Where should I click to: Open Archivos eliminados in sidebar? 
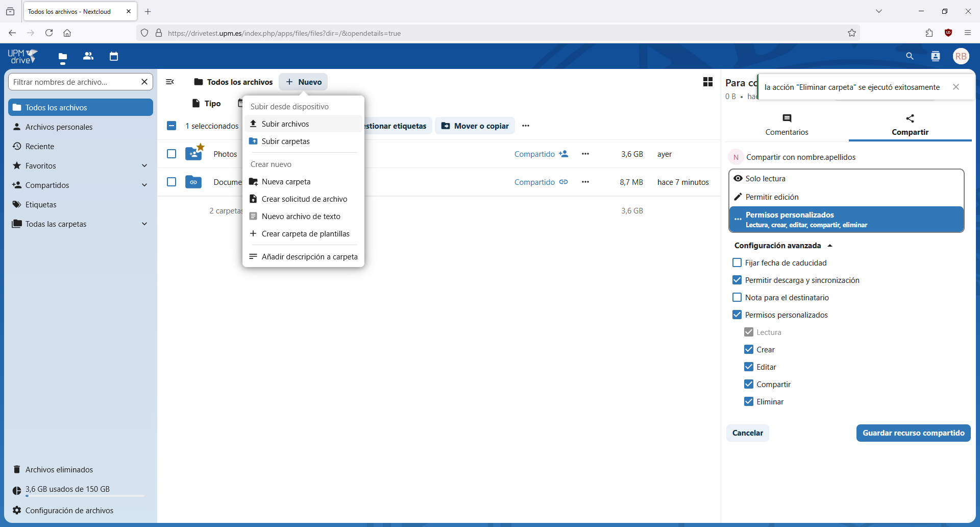(81, 469)
